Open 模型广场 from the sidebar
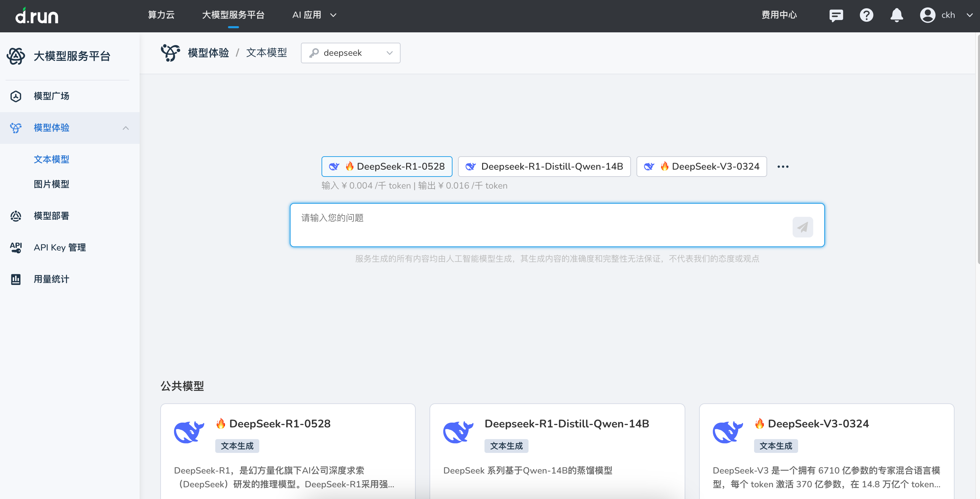Screen dimensions: 980x499 pyautogui.click(x=51, y=96)
